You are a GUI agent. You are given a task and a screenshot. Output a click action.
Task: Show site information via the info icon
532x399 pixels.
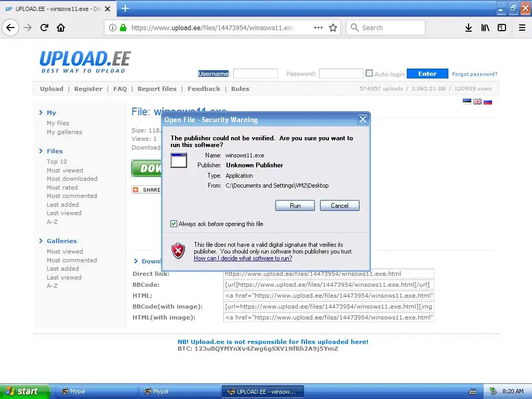112,28
